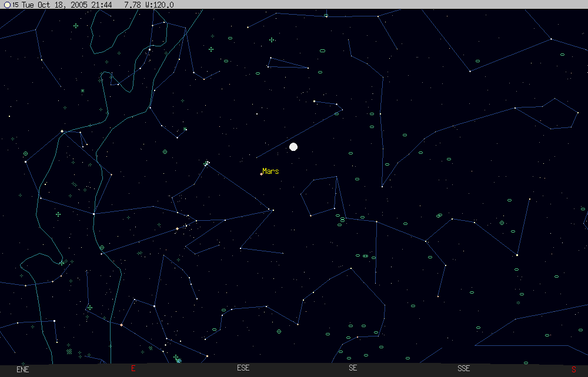Click the bright white star at upper left

point(62,131)
